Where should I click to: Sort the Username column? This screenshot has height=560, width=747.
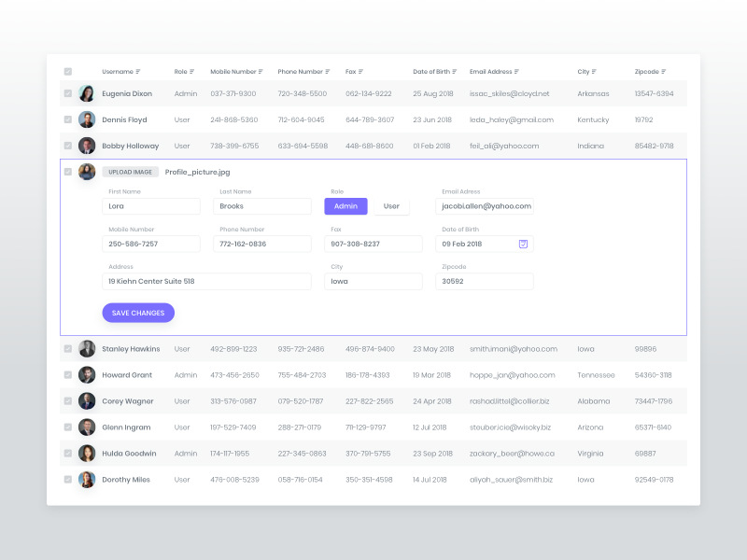coord(138,71)
